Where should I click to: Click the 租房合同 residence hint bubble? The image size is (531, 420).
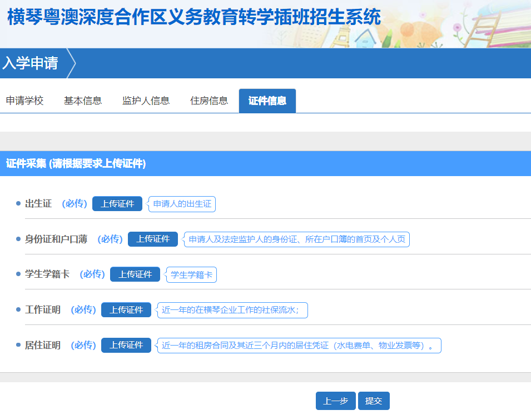click(x=299, y=346)
